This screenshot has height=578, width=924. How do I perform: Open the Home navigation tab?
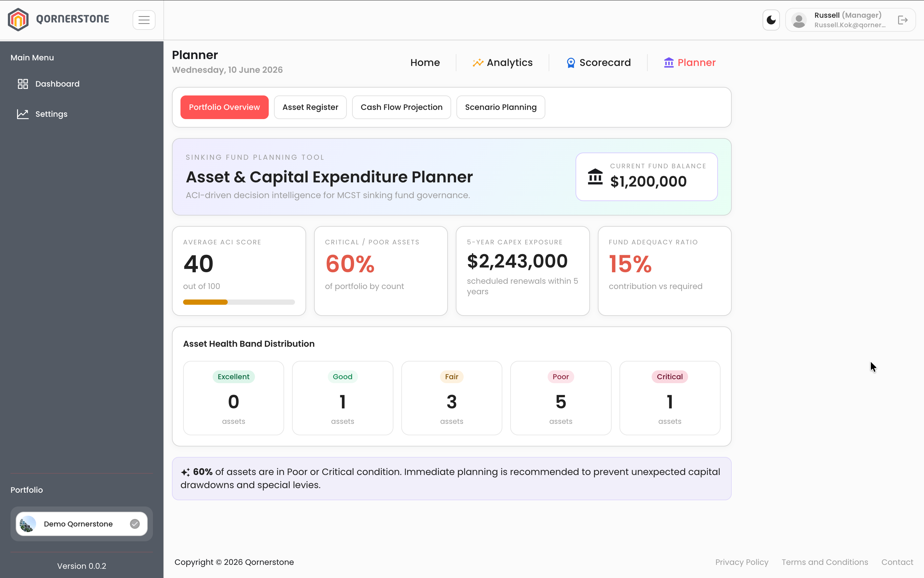coord(425,62)
